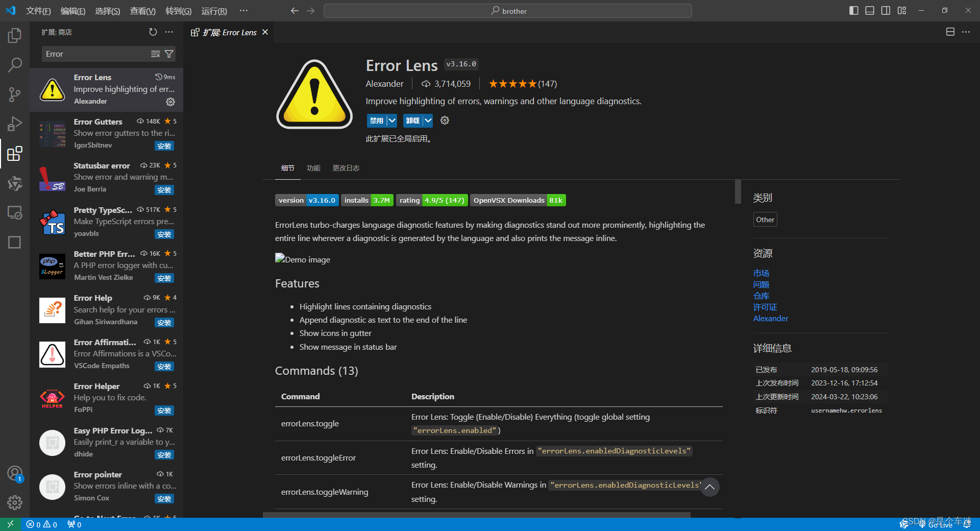Expand the uninstall button dropdown arrow
Viewport: 980px width, 531px height.
pos(428,120)
